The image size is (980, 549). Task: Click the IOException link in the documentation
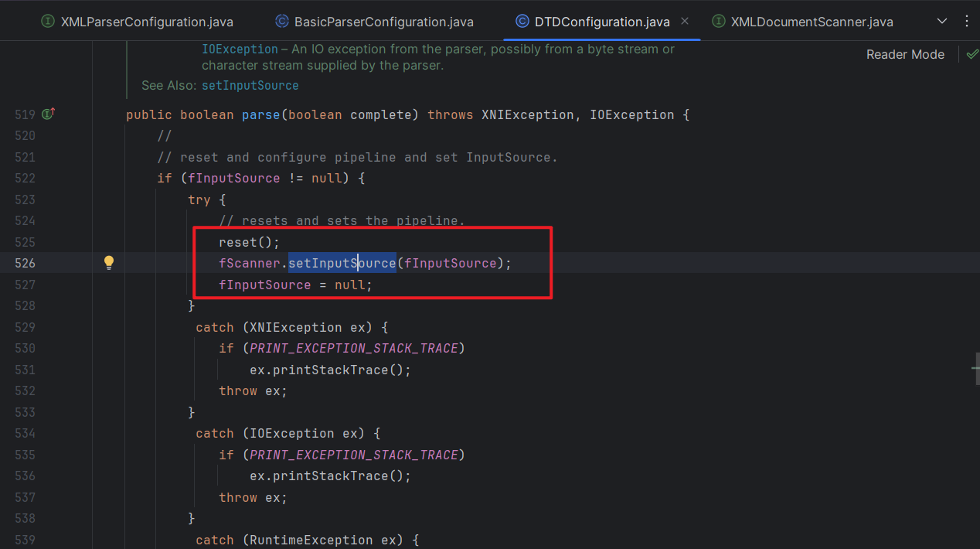[x=240, y=49]
